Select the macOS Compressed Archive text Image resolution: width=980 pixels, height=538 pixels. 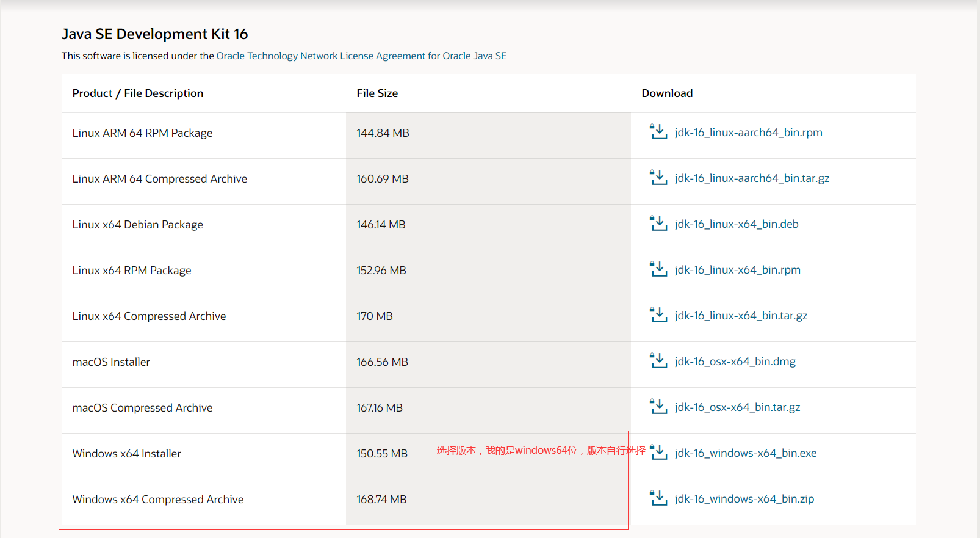pyautogui.click(x=142, y=408)
